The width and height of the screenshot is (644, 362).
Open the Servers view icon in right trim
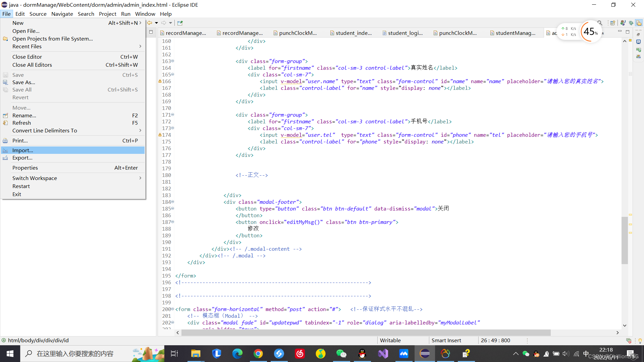click(638, 50)
